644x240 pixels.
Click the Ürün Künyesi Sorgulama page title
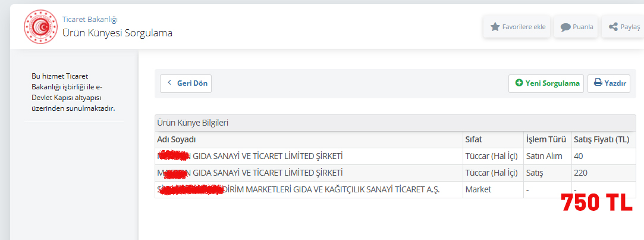(x=118, y=33)
